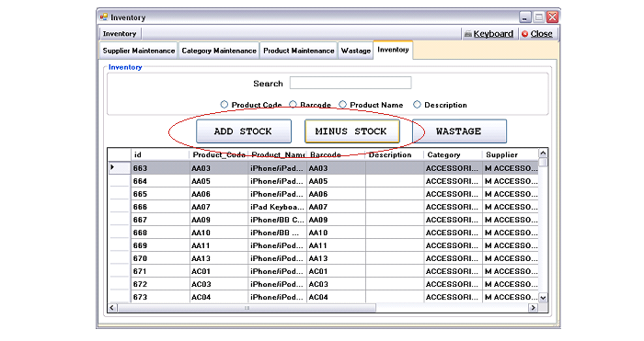
Task: Sort by Product_Code column header
Action: coord(219,154)
